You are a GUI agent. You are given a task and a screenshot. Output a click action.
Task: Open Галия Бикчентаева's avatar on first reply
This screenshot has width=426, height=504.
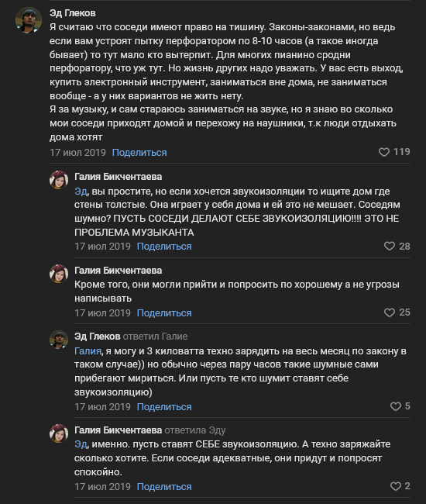tap(59, 180)
